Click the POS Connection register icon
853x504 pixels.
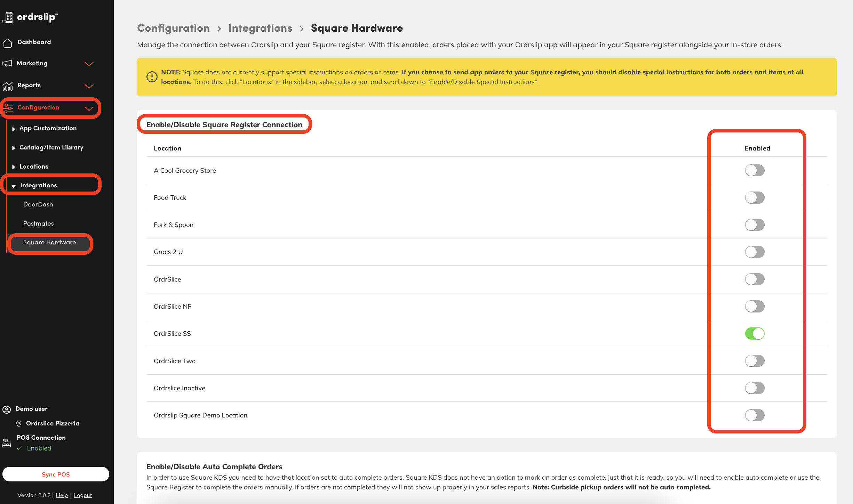coord(7,443)
